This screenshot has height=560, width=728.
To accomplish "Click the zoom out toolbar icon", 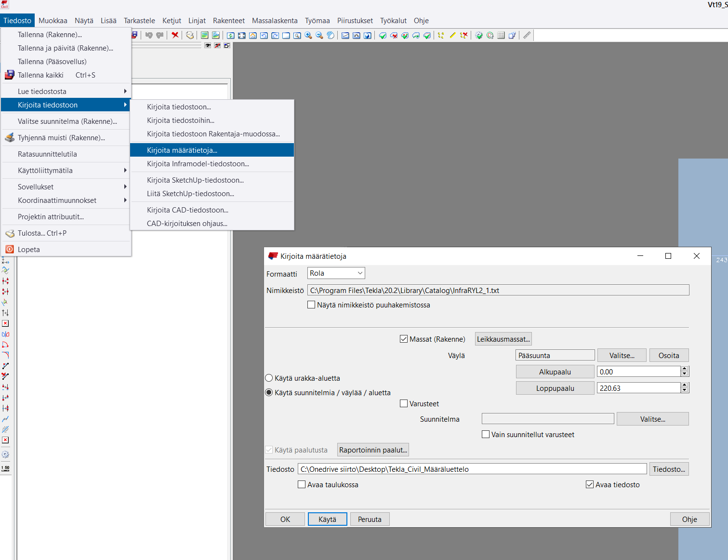I will click(319, 35).
